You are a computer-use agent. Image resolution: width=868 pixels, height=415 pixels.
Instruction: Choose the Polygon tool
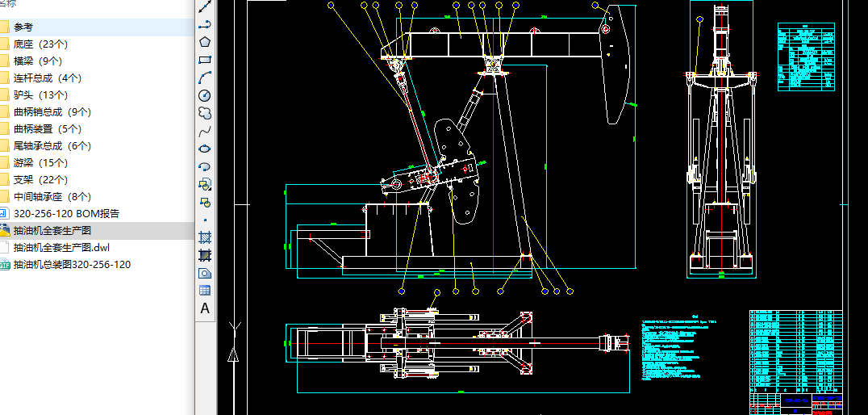pos(205,42)
